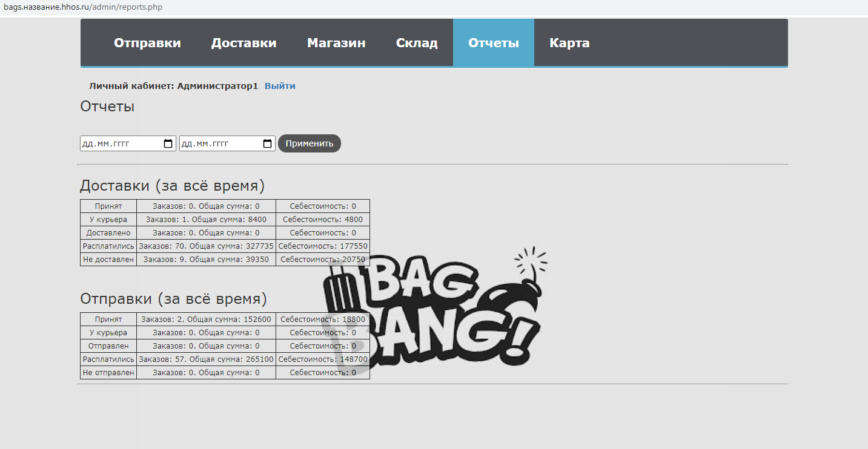Go to the Доставки menu section
The width and height of the screenshot is (868, 449).
244,43
